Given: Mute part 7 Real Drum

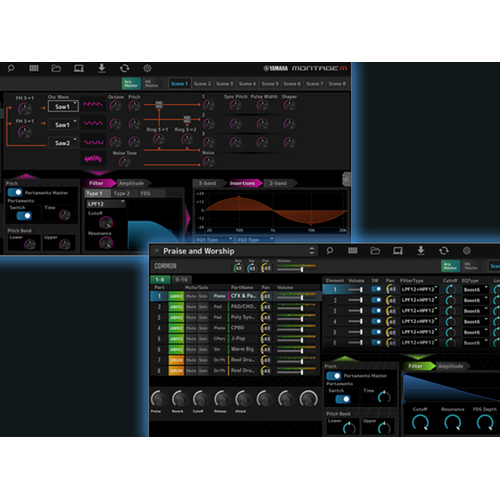Looking at the screenshot, I should 191,360.
